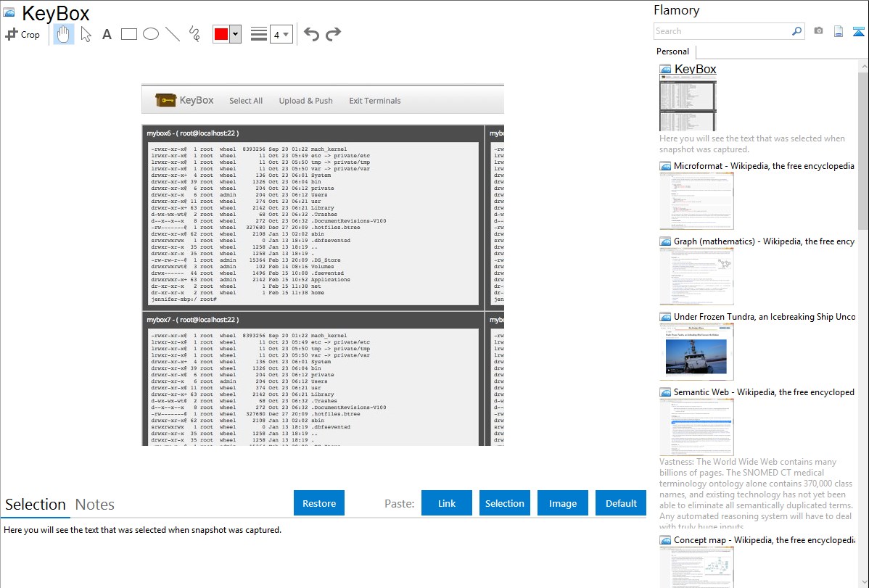Viewport: 869px width, 588px height.
Task: Open Under Frozen Tundra snapshot
Action: coord(765,316)
